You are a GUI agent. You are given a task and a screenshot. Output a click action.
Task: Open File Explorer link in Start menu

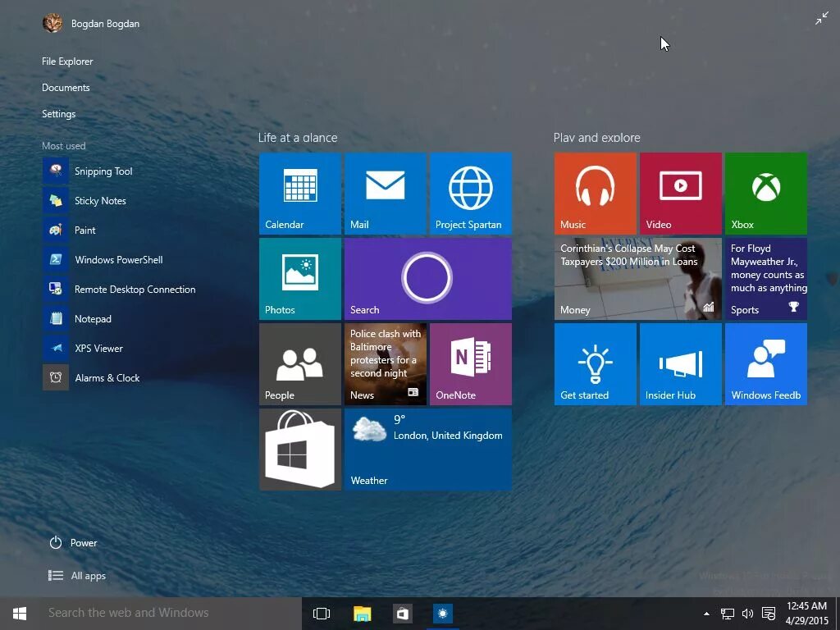(67, 62)
